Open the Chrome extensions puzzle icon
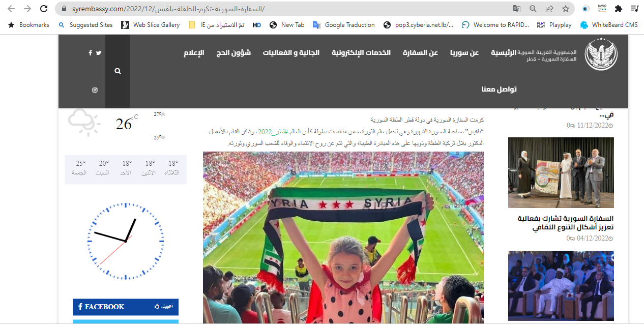The width and height of the screenshot is (644, 325). [619, 9]
